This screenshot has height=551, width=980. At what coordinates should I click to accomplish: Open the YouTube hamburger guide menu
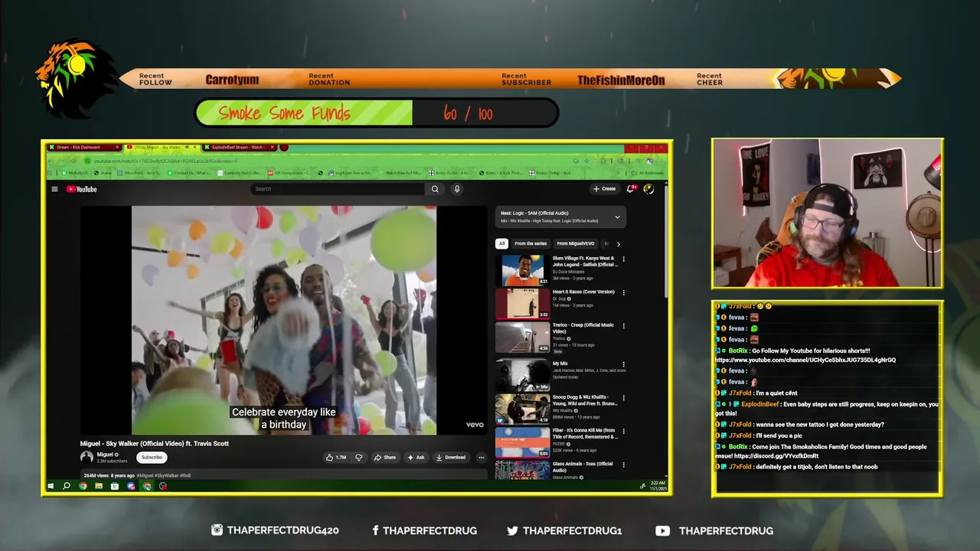tap(54, 189)
